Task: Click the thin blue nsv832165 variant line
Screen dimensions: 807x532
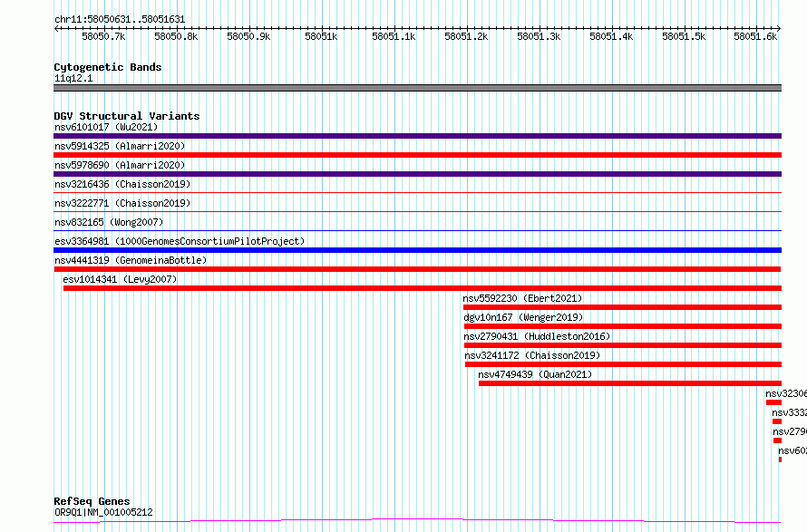Action: [417, 230]
